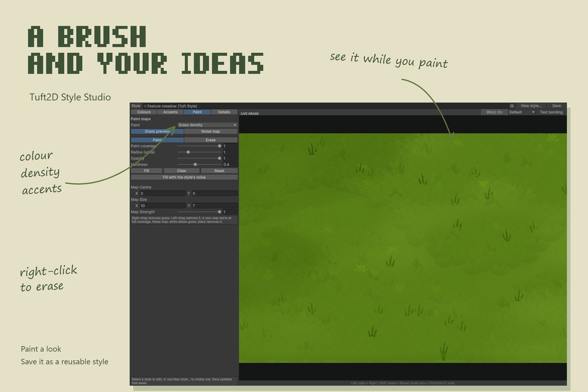The image size is (588, 392).
Task: Select Paint brush mode
Action: (x=157, y=140)
